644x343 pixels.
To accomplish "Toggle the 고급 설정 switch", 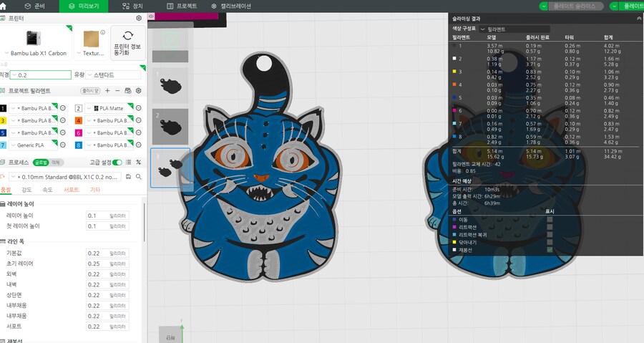I will tap(117, 163).
